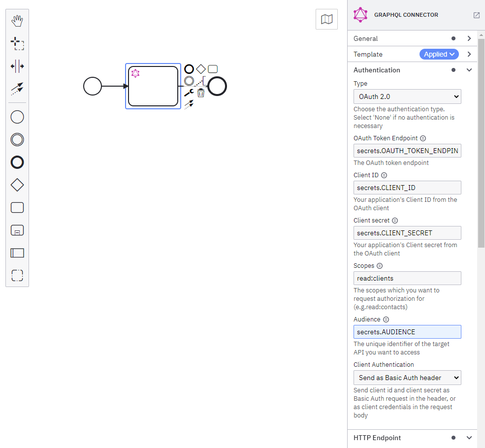Open connector properties in new window
485x448 pixels.
[476, 15]
